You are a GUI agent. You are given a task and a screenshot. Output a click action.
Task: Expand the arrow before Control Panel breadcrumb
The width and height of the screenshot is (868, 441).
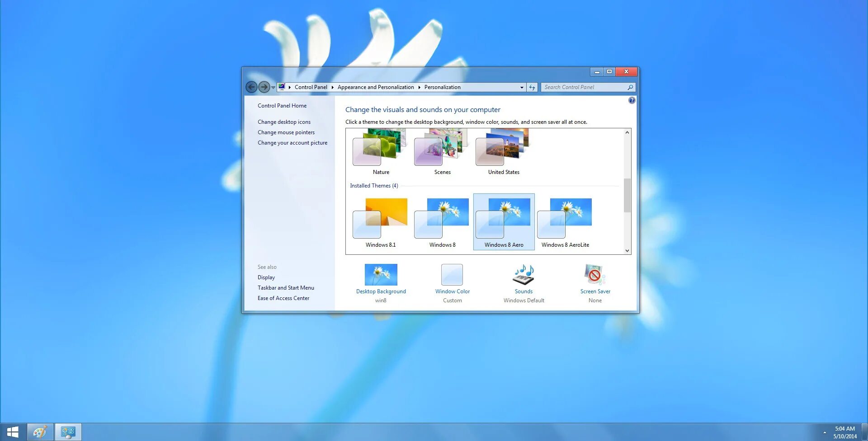[289, 87]
